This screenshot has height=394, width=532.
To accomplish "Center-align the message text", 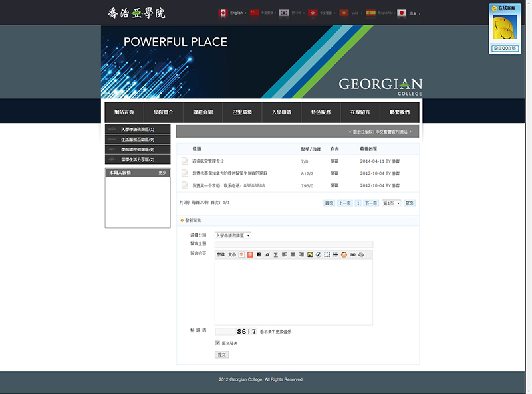I will point(293,254).
